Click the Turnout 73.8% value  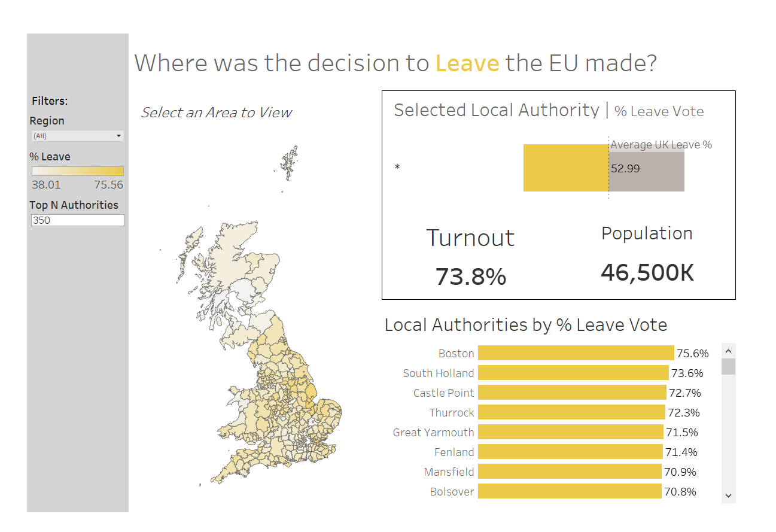tap(470, 276)
